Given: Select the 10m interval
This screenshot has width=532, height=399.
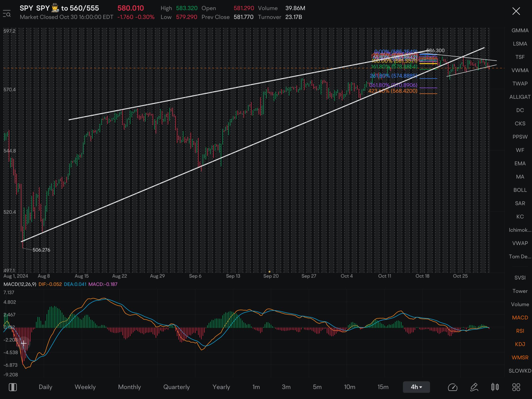Looking at the screenshot, I should point(349,387).
